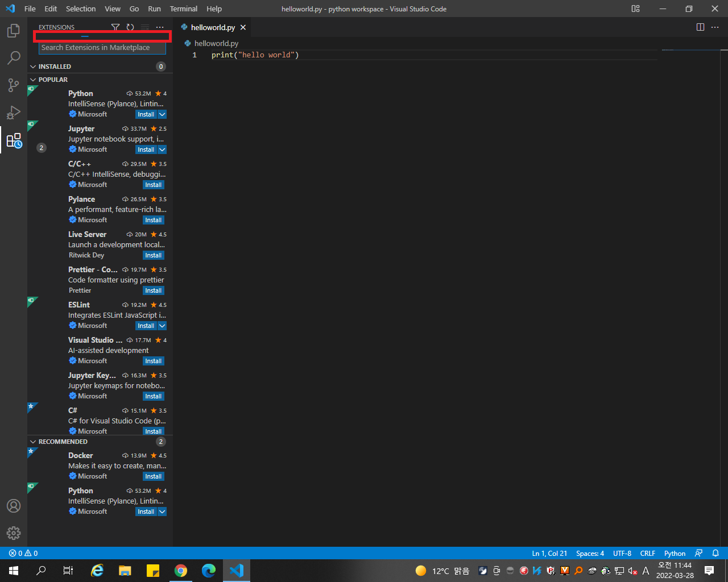Clear extensions search results icon

[x=145, y=27]
